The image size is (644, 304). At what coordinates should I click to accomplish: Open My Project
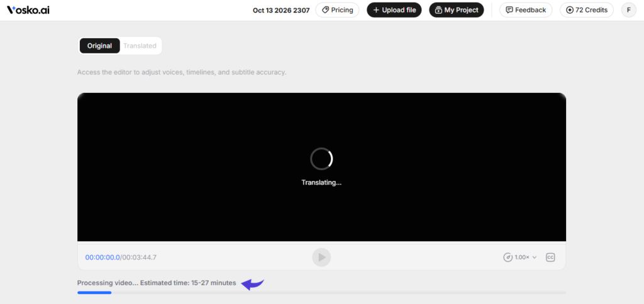[x=457, y=10]
